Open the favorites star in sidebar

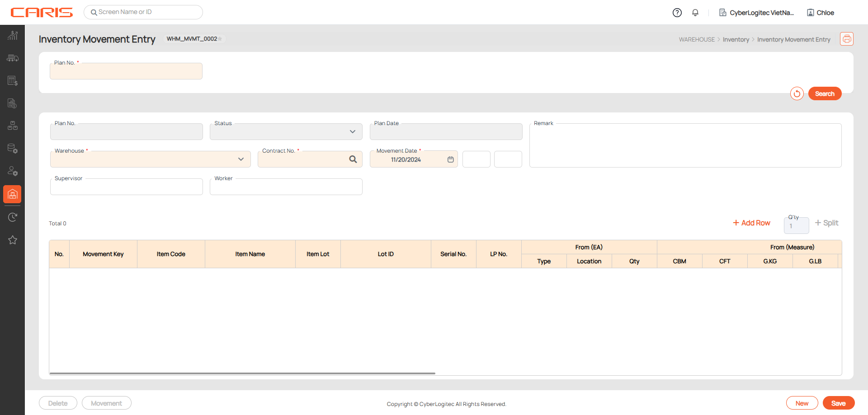(13, 240)
